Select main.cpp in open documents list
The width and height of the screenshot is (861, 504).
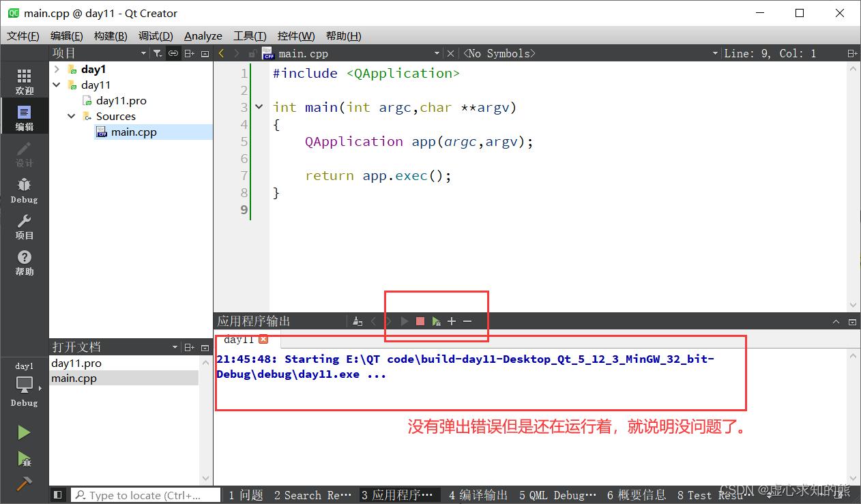[124, 379]
